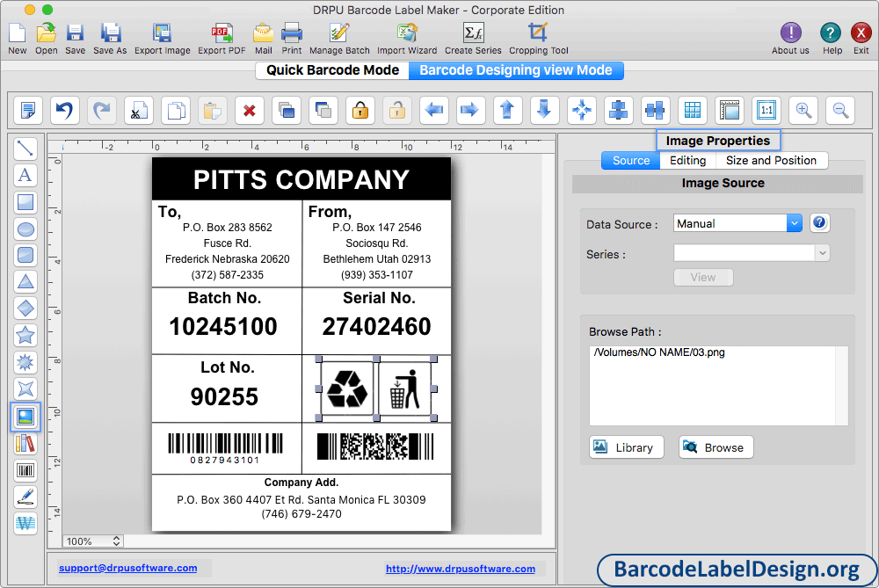The image size is (879, 588).
Task: Open the Size and Position tab
Action: coord(772,160)
